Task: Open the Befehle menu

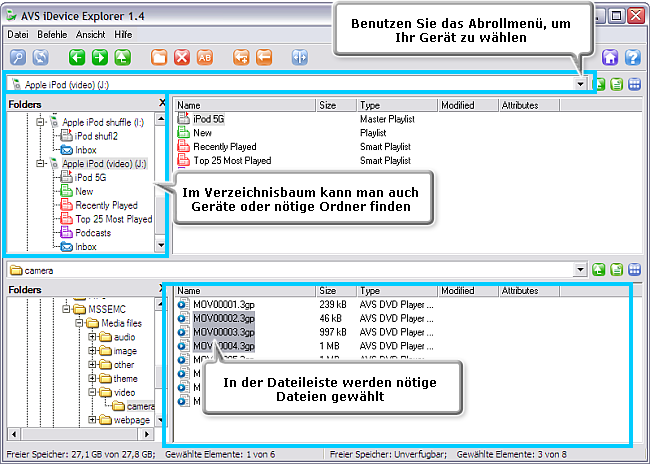Action: tap(52, 34)
